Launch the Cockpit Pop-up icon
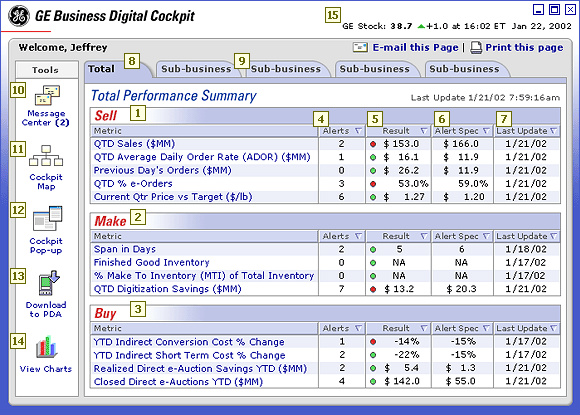The image size is (580, 415). coord(47,218)
